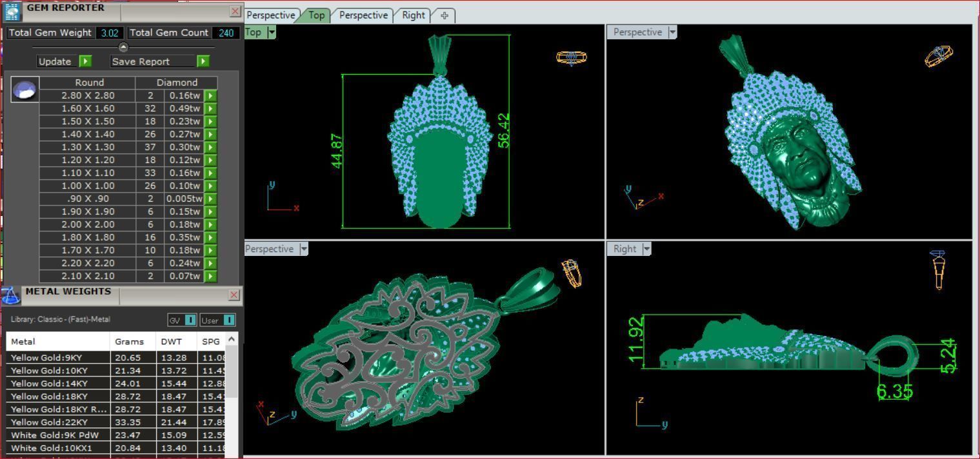Click green arrow on 2.10 X 2.10 row
Image resolution: width=980 pixels, height=459 pixels.
210,276
